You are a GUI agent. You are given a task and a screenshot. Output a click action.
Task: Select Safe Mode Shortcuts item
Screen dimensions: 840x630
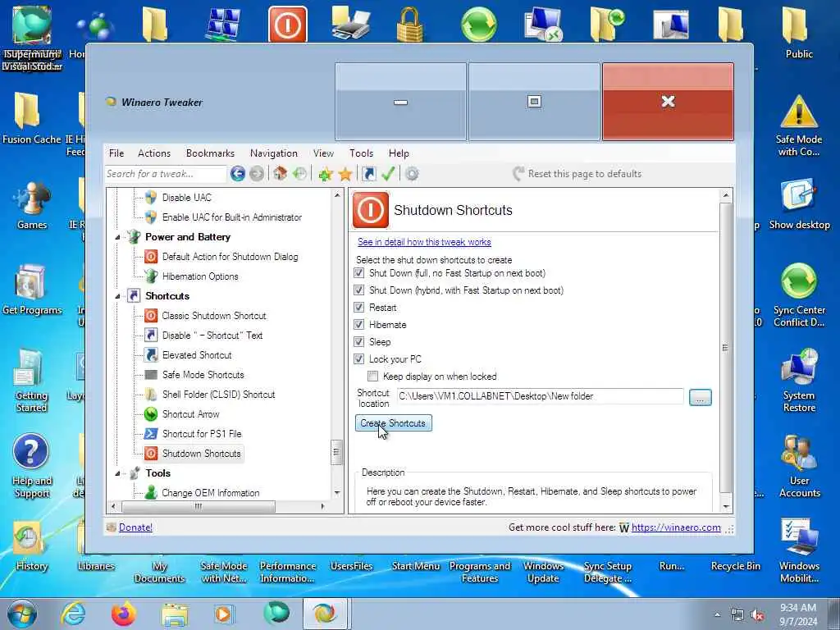click(x=203, y=374)
